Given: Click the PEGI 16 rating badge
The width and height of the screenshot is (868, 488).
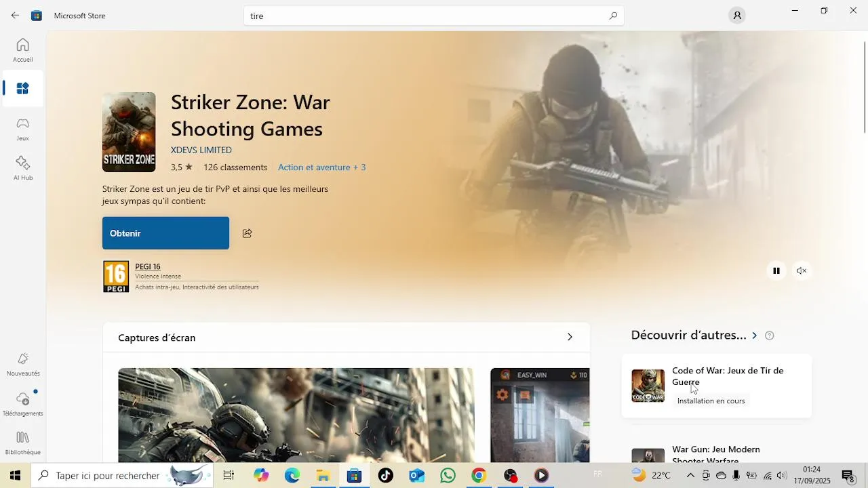Looking at the screenshot, I should (x=116, y=277).
